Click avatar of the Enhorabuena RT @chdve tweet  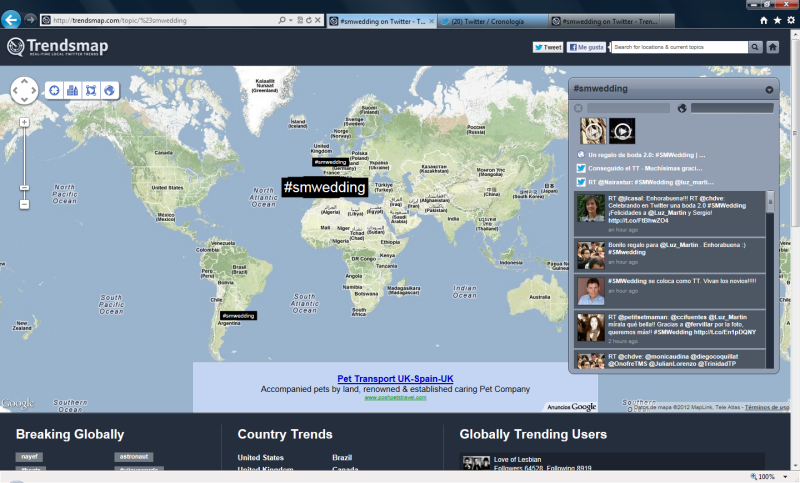591,208
